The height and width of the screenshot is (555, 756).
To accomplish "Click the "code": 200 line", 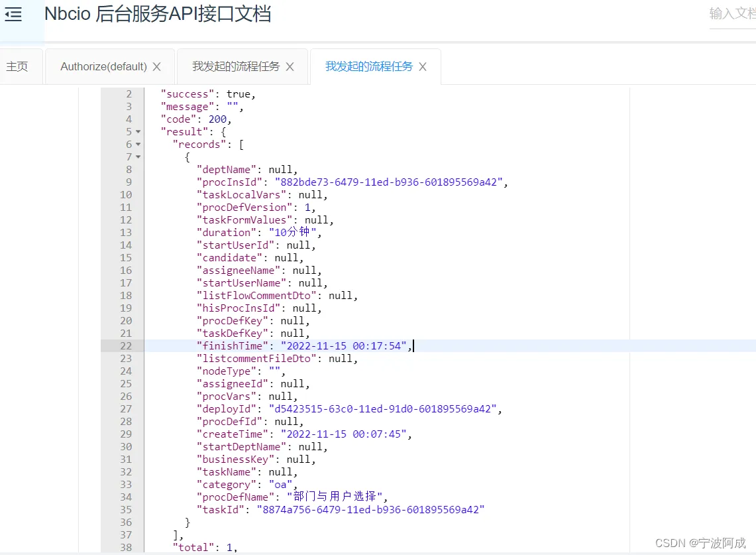I will pos(195,119).
